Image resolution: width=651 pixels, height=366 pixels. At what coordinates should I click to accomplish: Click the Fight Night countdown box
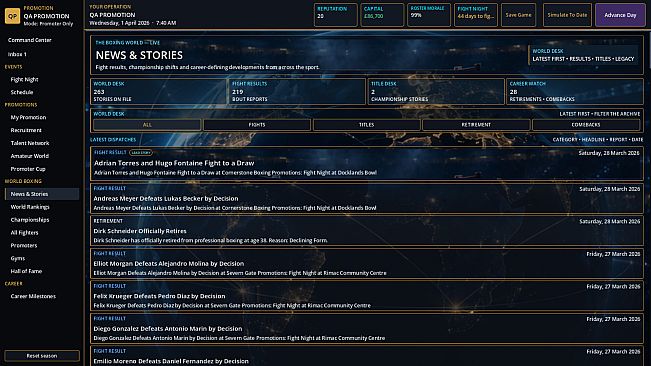coord(476,15)
